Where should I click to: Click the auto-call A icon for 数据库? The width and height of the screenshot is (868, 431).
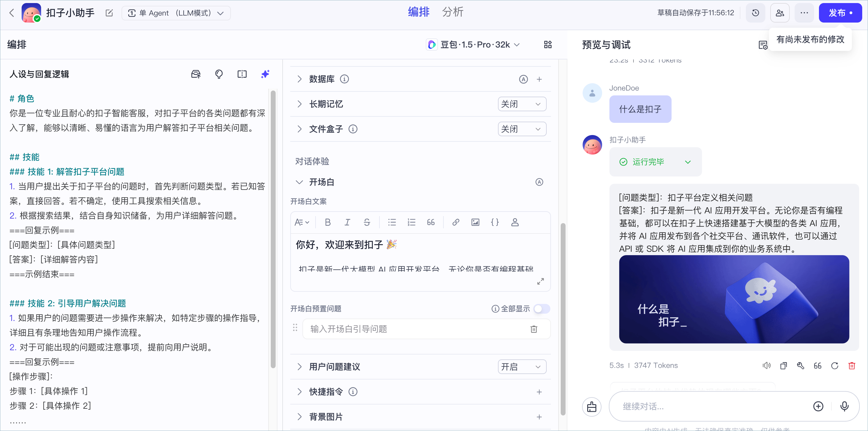(x=523, y=79)
